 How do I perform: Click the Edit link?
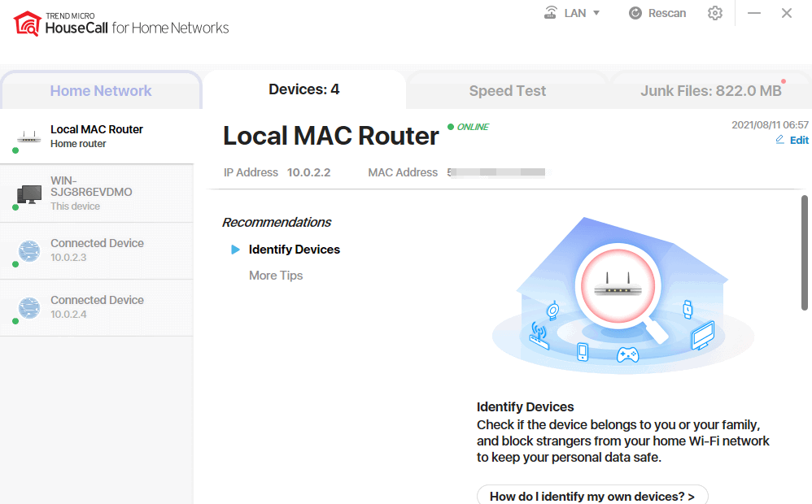coord(800,140)
